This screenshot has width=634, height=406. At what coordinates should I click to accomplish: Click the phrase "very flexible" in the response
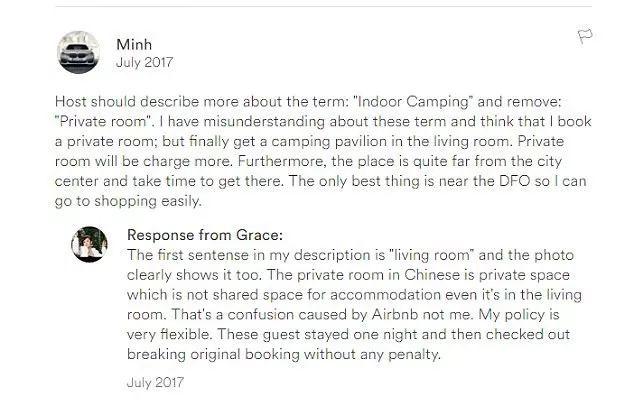169,334
